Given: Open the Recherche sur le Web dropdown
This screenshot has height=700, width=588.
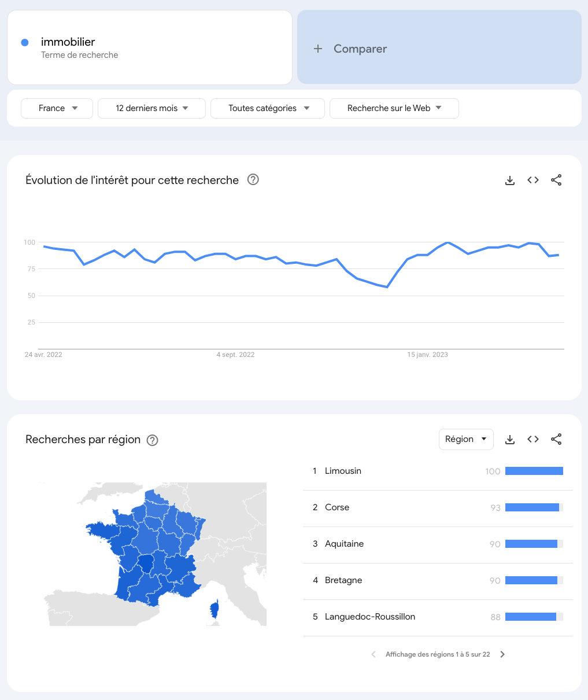Looking at the screenshot, I should coord(394,108).
